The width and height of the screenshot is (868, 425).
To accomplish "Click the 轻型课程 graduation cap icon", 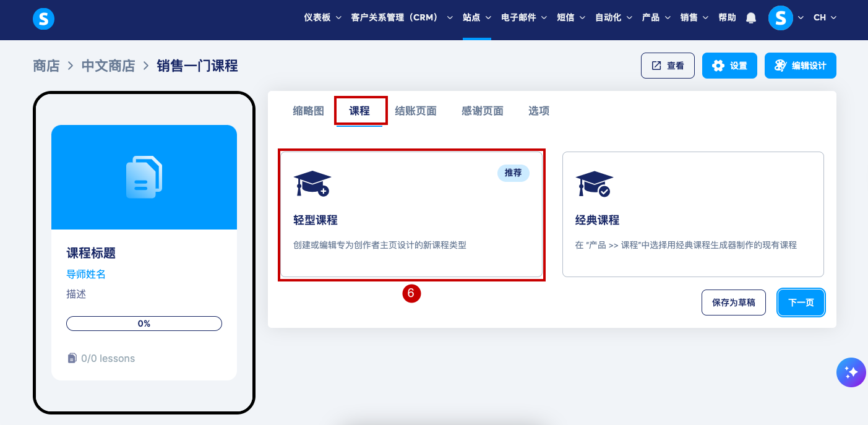I will tap(312, 183).
